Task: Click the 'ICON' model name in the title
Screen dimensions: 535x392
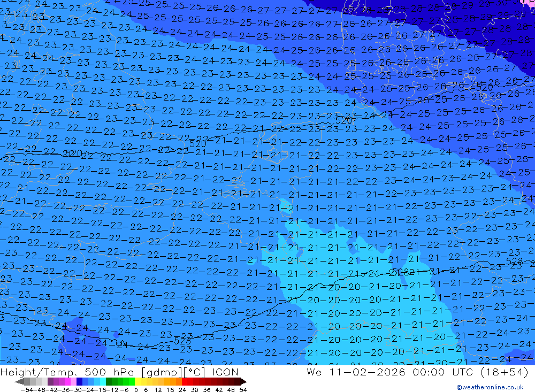Action: pyautogui.click(x=225, y=372)
